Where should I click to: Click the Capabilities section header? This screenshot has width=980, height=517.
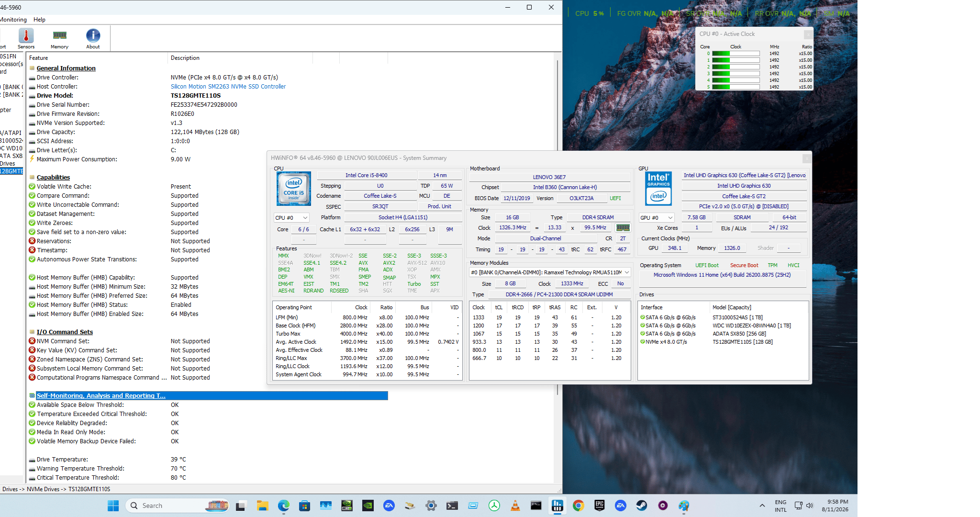pos(53,178)
